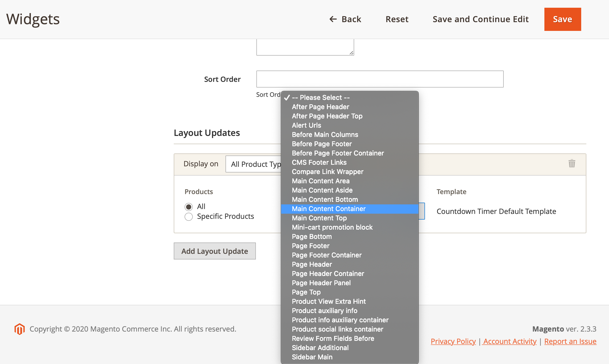Go back using the Back arrow button
This screenshot has width=609, height=364.
[x=345, y=19]
